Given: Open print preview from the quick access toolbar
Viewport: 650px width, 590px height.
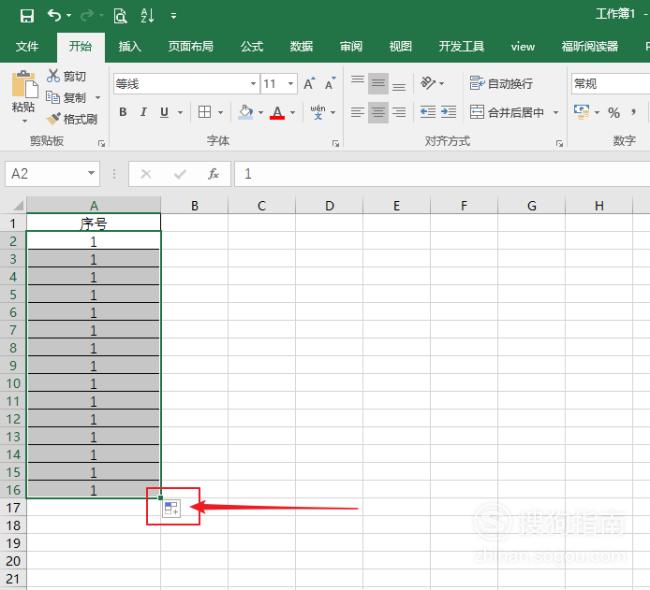Looking at the screenshot, I should (120, 16).
